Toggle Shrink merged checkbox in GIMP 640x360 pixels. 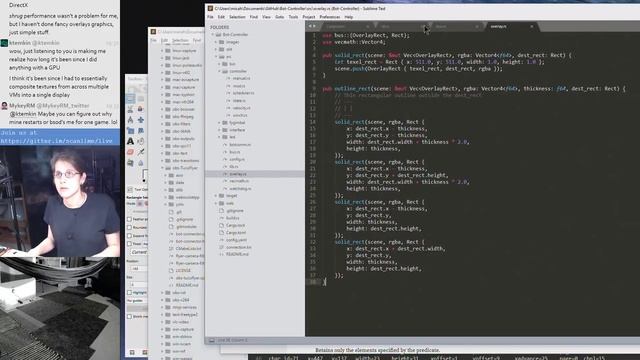(129, 316)
